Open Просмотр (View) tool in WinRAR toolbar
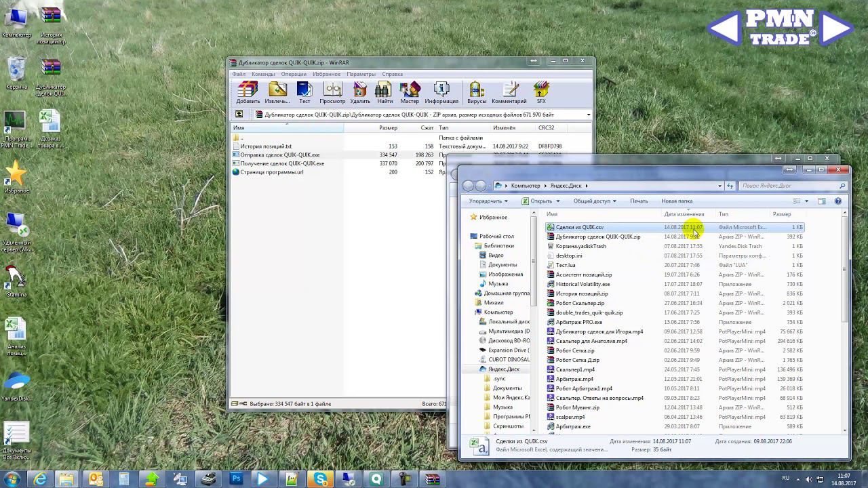This screenshot has width=868, height=488. (x=332, y=93)
